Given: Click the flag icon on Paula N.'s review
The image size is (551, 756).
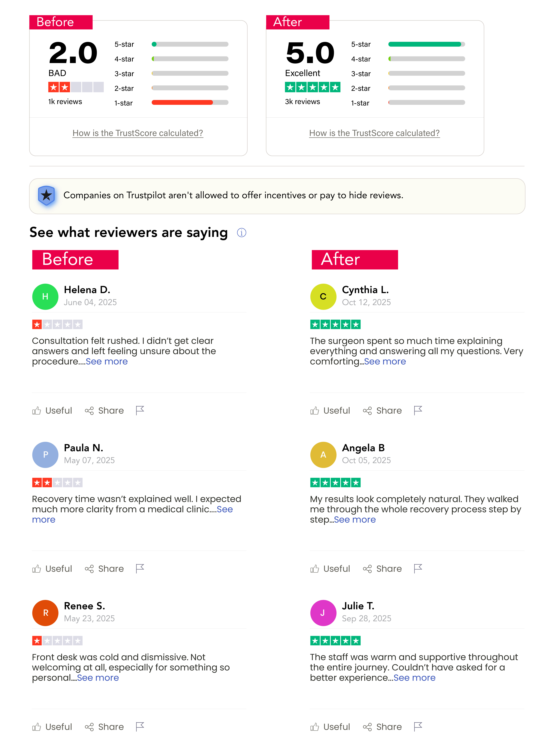Looking at the screenshot, I should click(x=140, y=568).
